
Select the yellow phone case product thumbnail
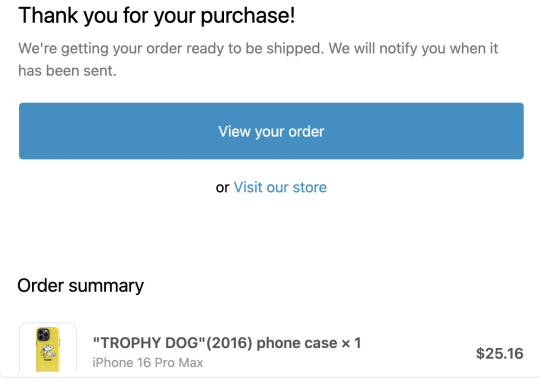(x=48, y=349)
